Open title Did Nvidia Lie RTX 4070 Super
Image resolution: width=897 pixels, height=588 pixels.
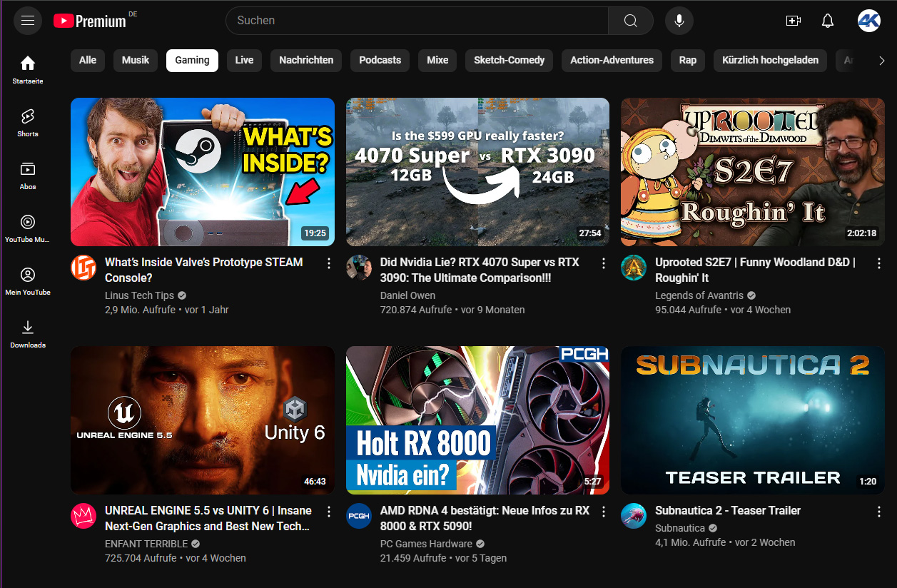480,270
